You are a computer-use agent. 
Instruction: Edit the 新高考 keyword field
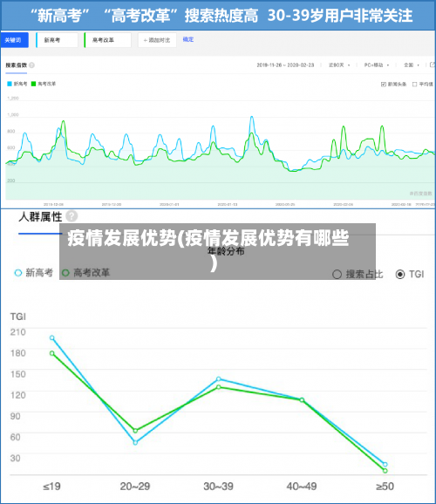coord(57,40)
